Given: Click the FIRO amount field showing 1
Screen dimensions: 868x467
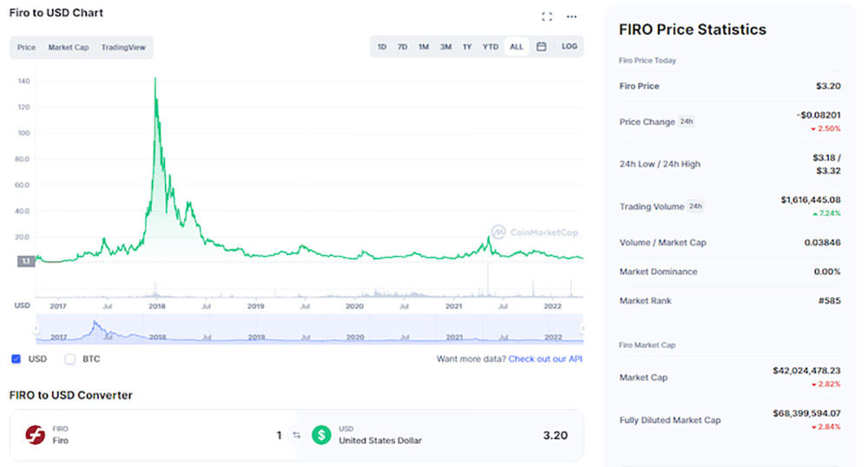Looking at the screenshot, I should pyautogui.click(x=279, y=436).
